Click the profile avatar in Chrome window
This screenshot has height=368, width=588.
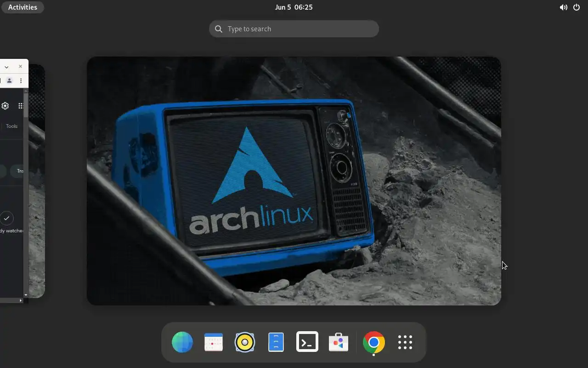click(9, 80)
